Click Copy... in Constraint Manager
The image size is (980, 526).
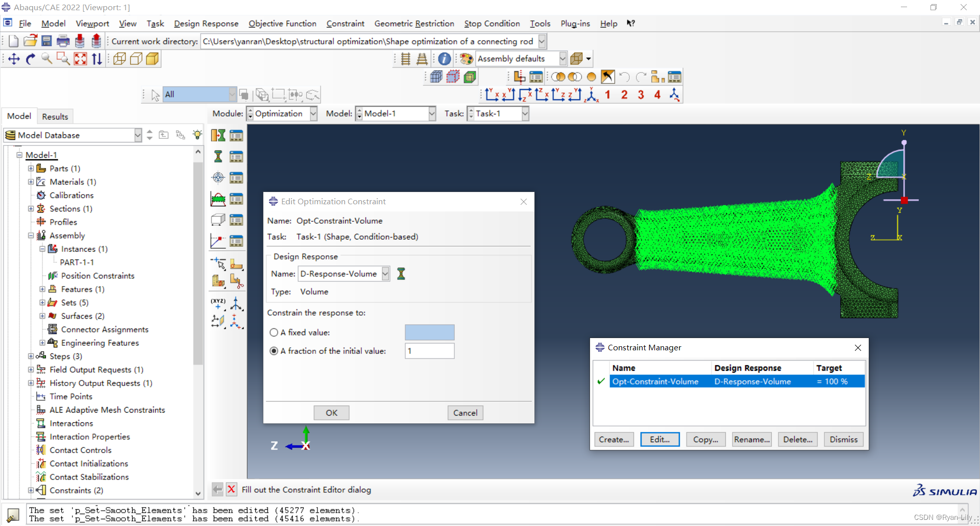pyautogui.click(x=706, y=439)
